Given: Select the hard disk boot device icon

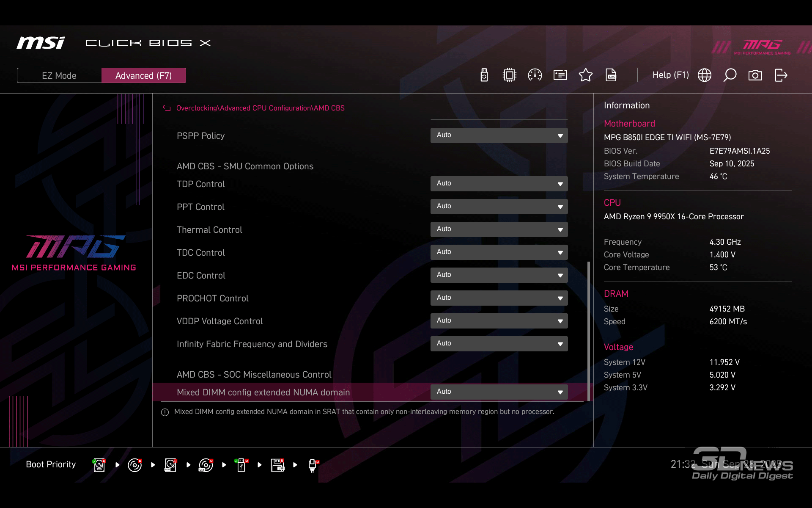Looking at the screenshot, I should (99, 465).
